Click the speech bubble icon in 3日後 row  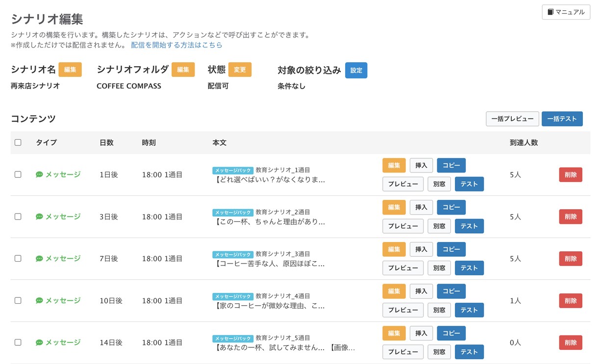click(40, 217)
